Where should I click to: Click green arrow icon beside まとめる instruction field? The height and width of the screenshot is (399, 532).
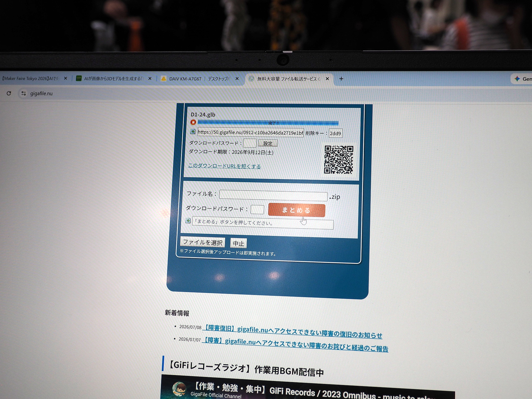(x=188, y=221)
